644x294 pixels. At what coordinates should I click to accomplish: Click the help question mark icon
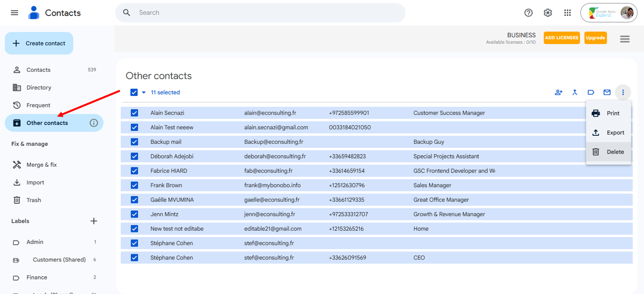528,13
